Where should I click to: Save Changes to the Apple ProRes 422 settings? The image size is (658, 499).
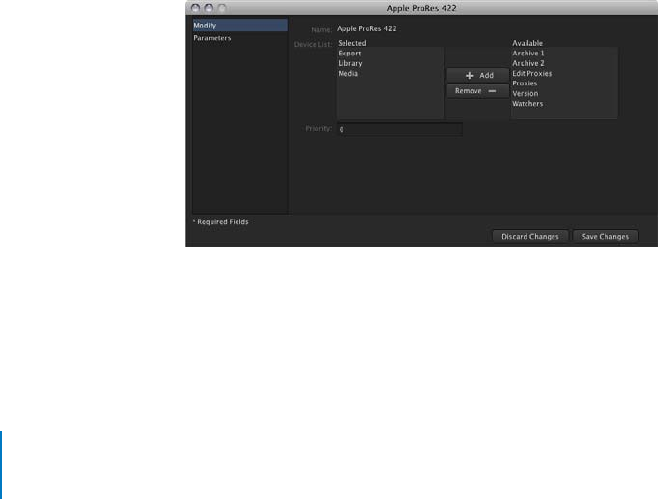click(x=605, y=237)
